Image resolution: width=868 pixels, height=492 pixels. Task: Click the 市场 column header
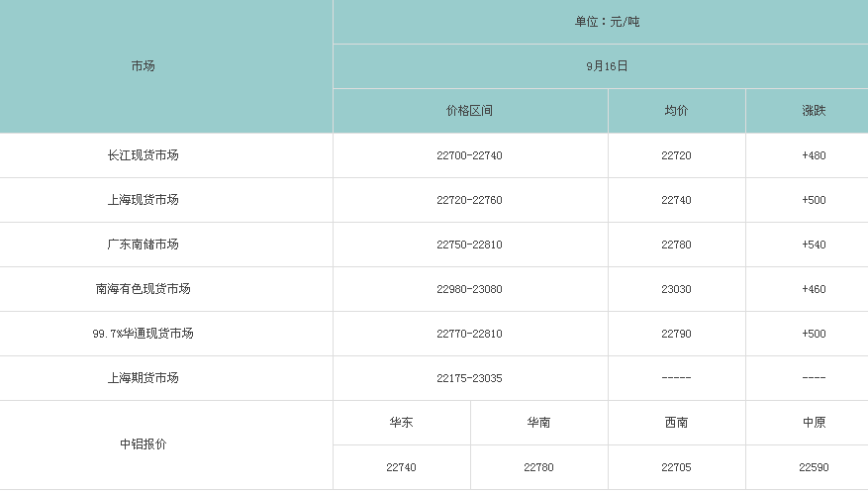coord(143,66)
